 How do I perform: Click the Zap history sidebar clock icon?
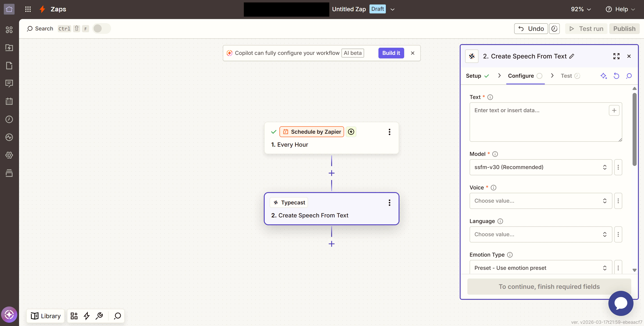[9, 119]
